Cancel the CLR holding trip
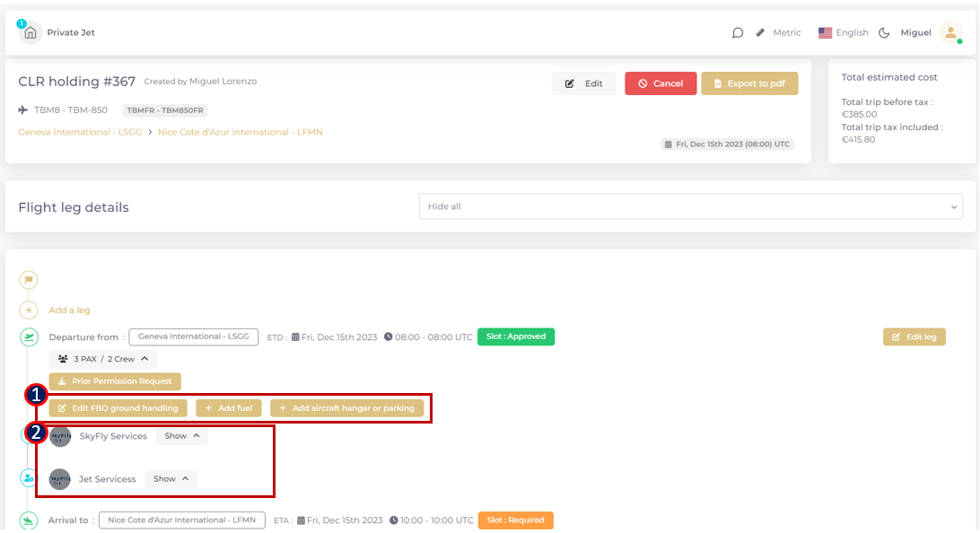 click(x=660, y=83)
